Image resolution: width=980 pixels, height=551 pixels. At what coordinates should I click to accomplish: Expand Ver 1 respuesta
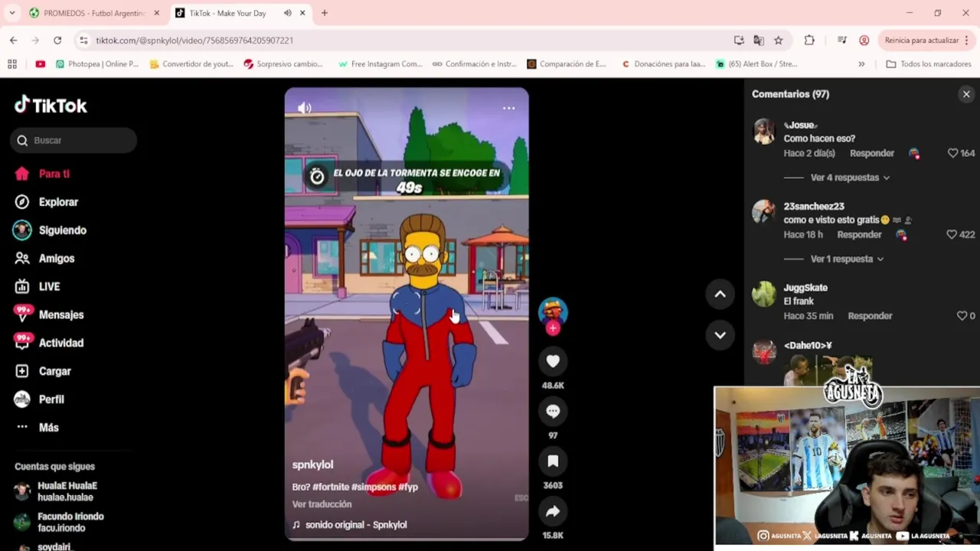(847, 259)
